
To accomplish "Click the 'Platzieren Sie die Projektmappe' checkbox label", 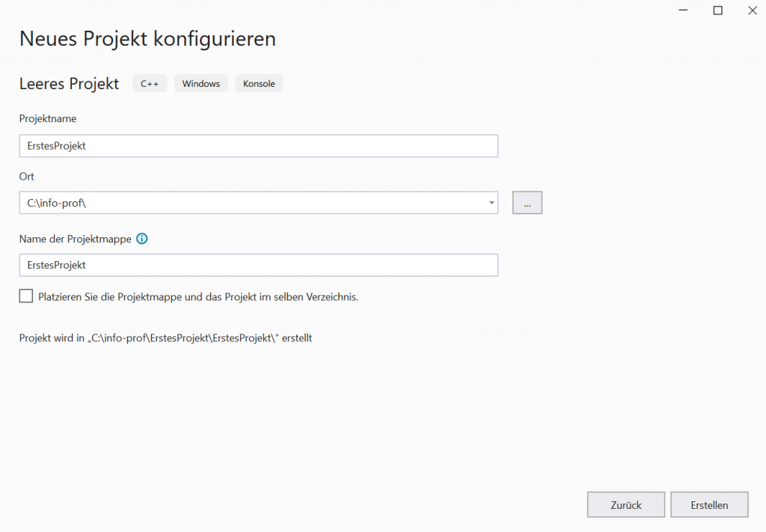I will click(198, 297).
